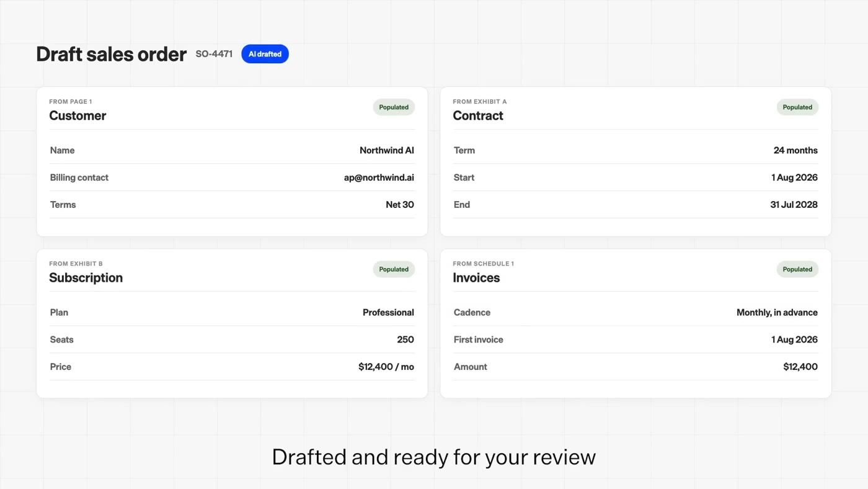868x489 pixels.
Task: Select the Seats value "250"
Action: [x=405, y=339]
